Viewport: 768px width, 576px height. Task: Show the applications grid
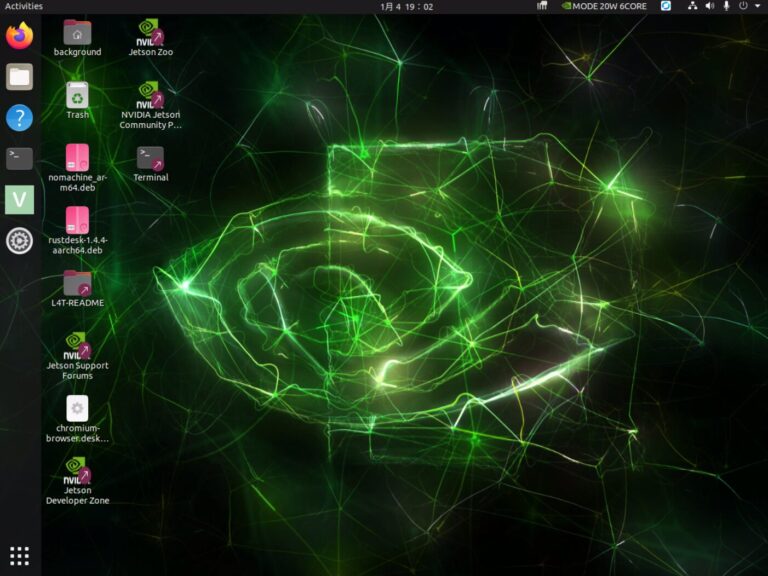[19, 555]
